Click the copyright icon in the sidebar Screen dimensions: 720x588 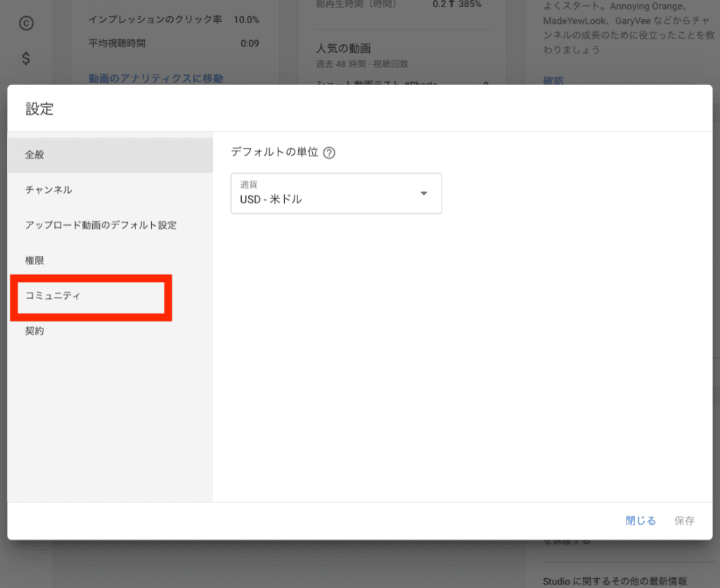(26, 23)
